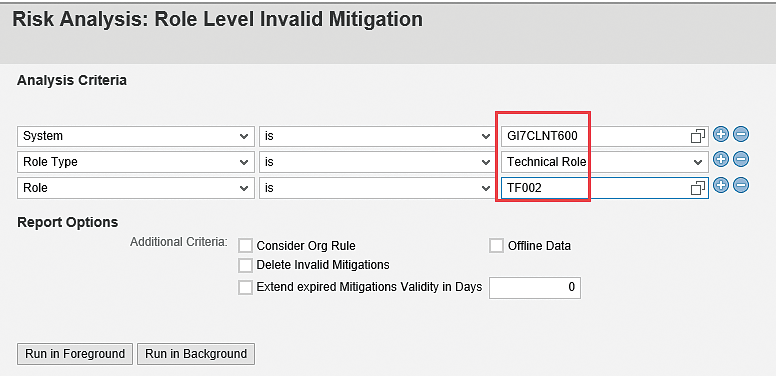Enable the Consider Org Rule checkbox
776x376 pixels.
pos(245,245)
